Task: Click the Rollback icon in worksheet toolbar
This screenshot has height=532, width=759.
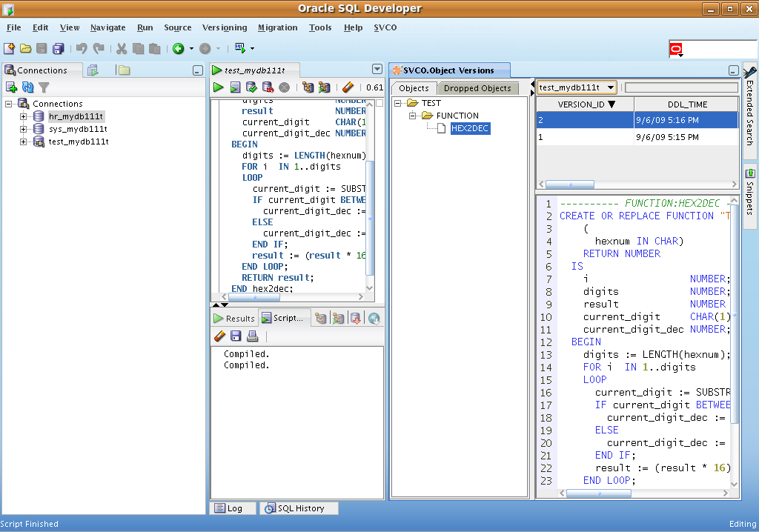Action: tap(268, 87)
